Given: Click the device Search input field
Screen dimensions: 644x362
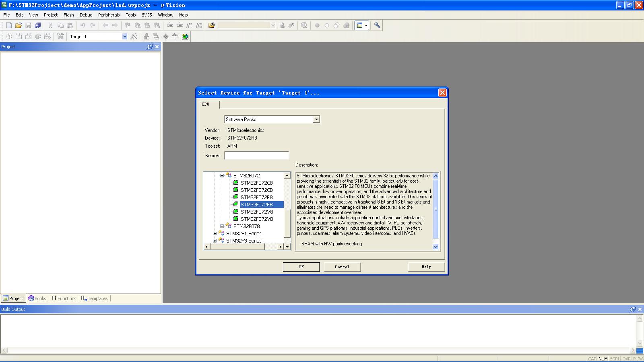Looking at the screenshot, I should tap(257, 156).
